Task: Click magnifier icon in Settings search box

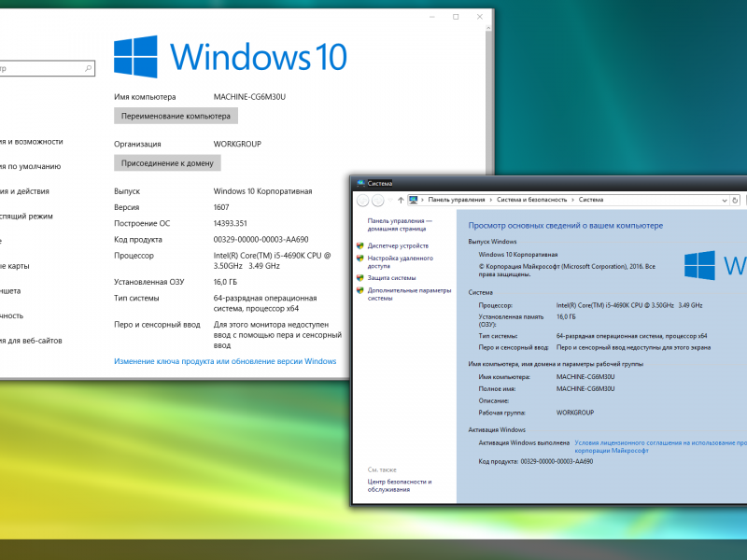Action: (x=88, y=68)
